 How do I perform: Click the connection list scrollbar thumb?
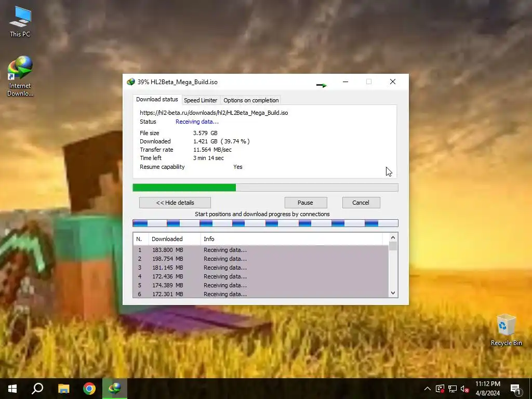pos(393,246)
